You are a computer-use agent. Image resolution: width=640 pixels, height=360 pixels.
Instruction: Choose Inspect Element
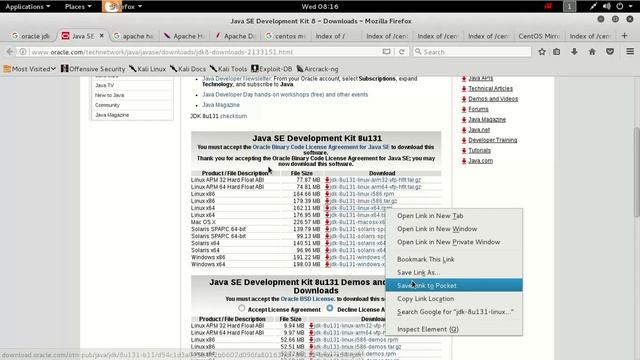pos(454,329)
